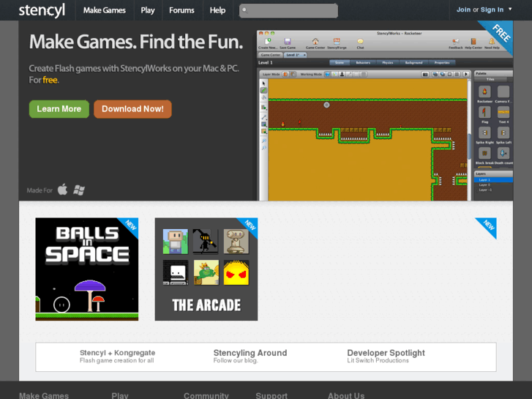Expand the Sign In dropdown arrow
532x399 pixels.
(x=510, y=10)
